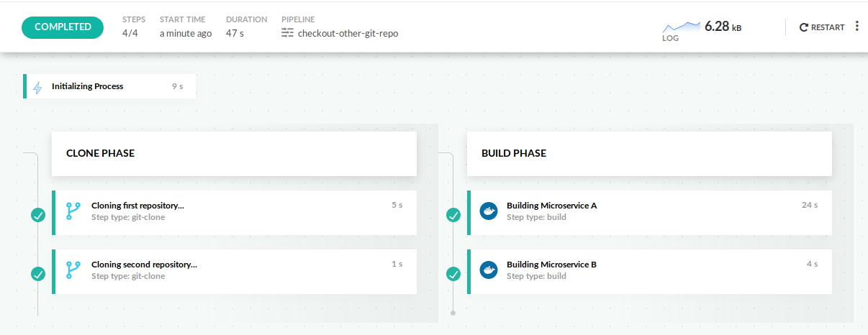
Task: Open the three-dot more options menu
Action: (x=856, y=27)
